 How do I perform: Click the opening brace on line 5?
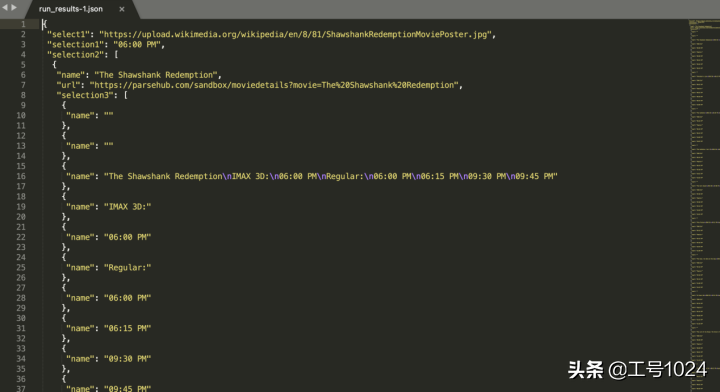pos(54,65)
